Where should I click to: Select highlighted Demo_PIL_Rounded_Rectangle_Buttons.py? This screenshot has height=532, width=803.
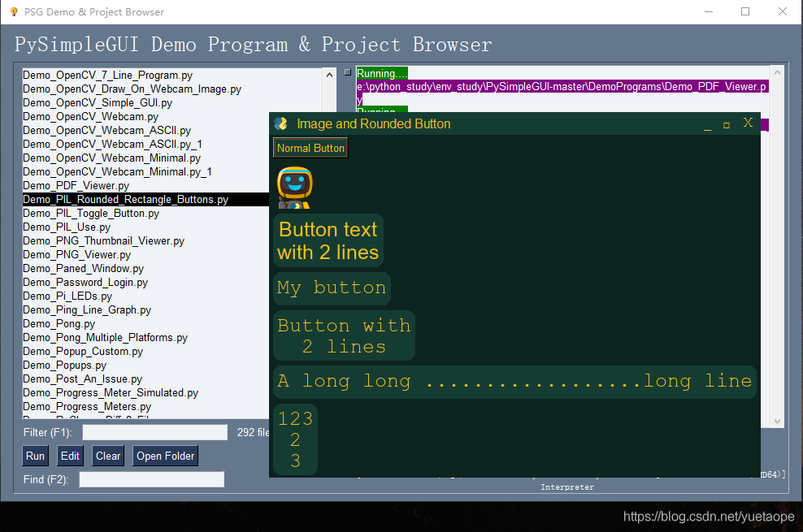(x=146, y=200)
